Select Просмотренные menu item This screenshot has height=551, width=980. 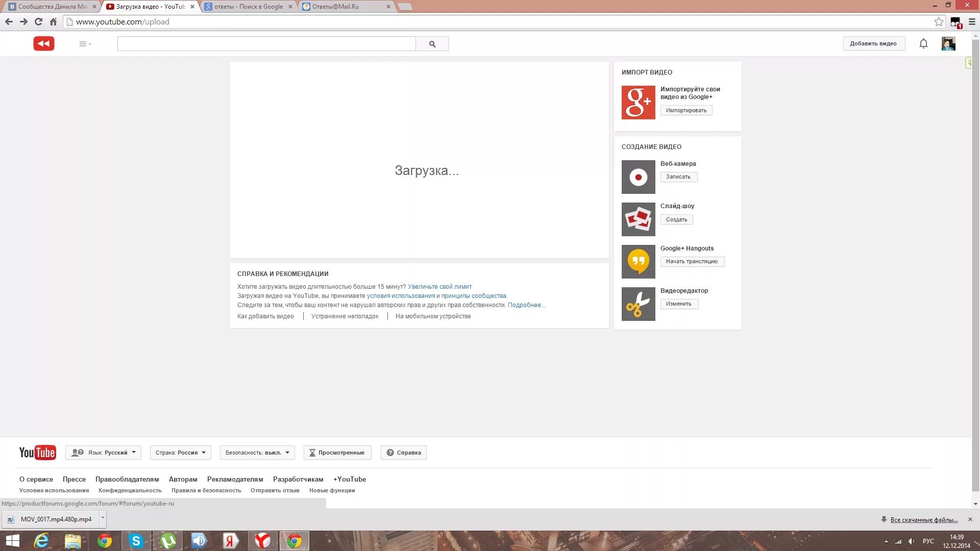coord(336,452)
